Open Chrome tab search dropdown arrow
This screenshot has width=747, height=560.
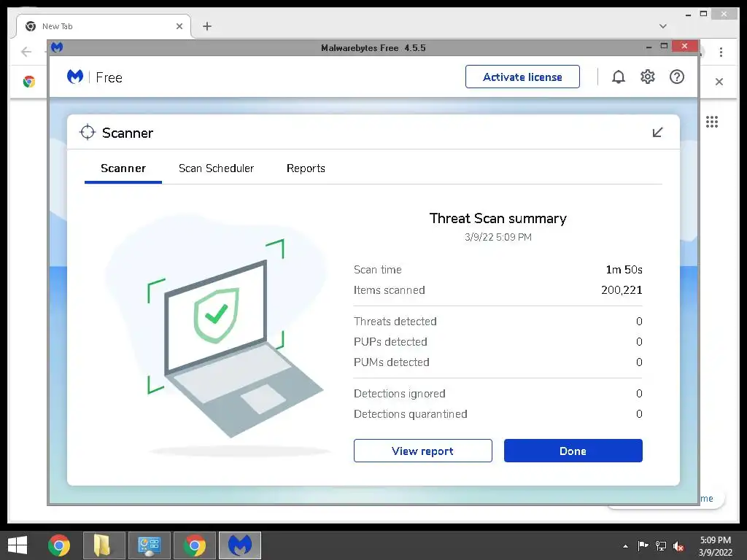point(662,26)
